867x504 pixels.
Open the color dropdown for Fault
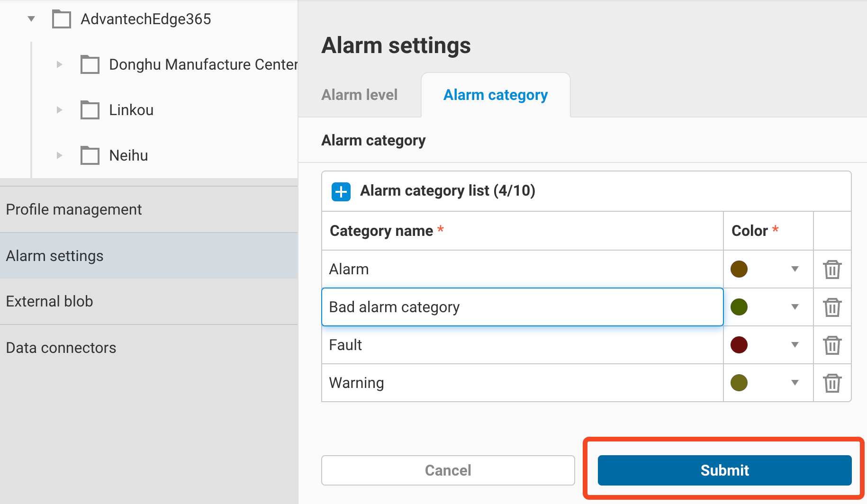[x=795, y=345]
